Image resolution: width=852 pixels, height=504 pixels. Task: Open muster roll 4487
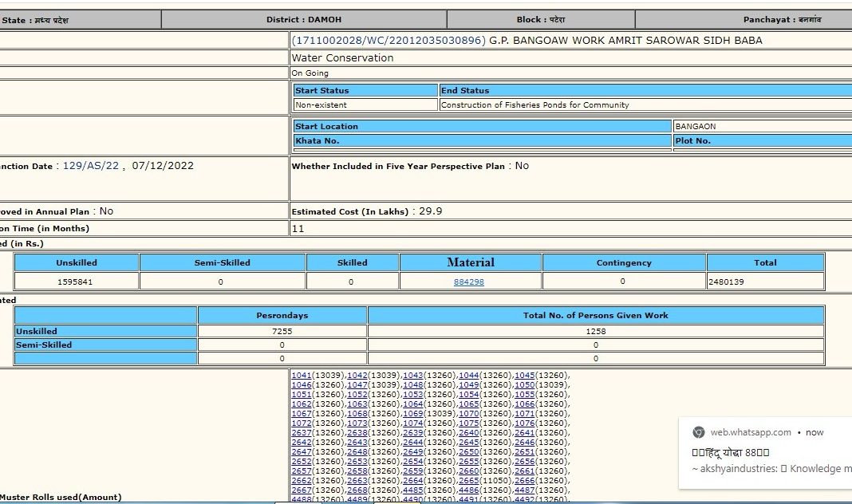(x=525, y=490)
